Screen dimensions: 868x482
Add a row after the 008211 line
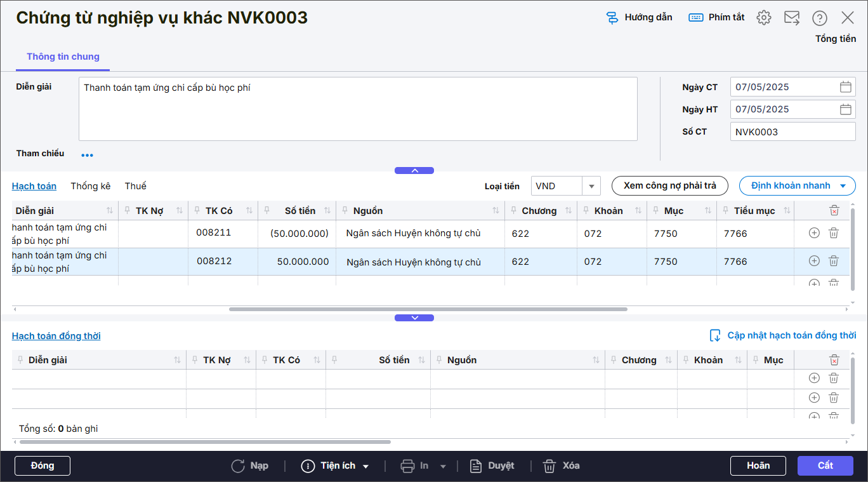coord(814,233)
